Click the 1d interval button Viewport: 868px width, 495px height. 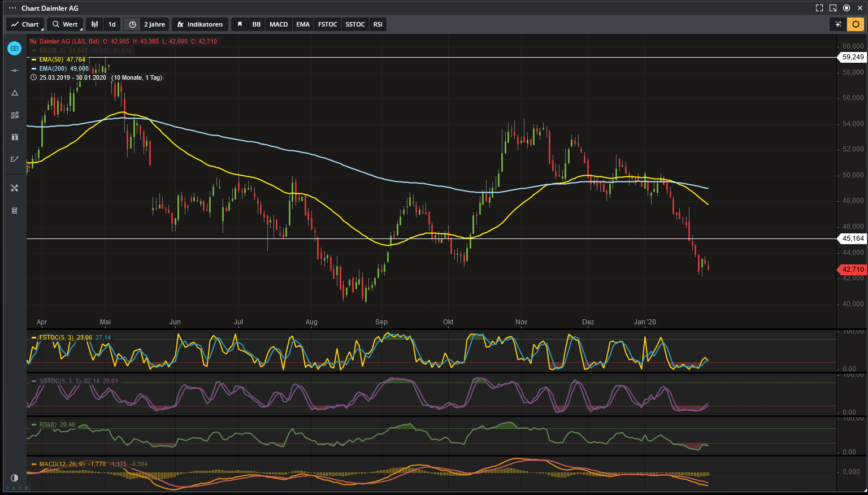tap(112, 24)
